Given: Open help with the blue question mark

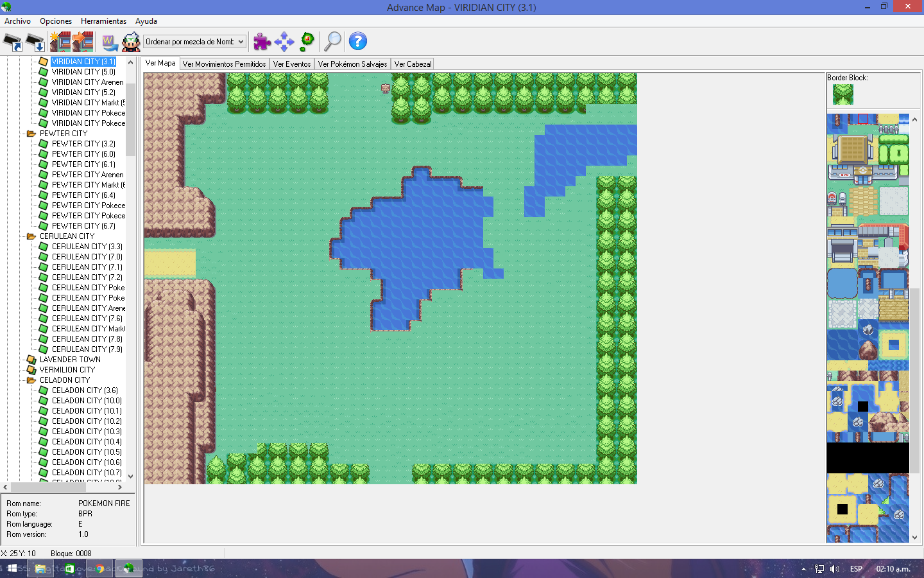Looking at the screenshot, I should (357, 42).
